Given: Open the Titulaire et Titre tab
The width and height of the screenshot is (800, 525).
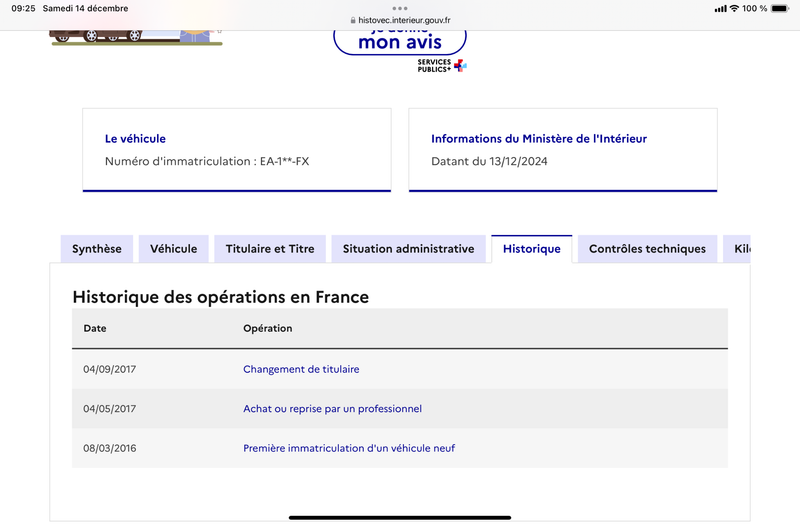Looking at the screenshot, I should tap(270, 249).
